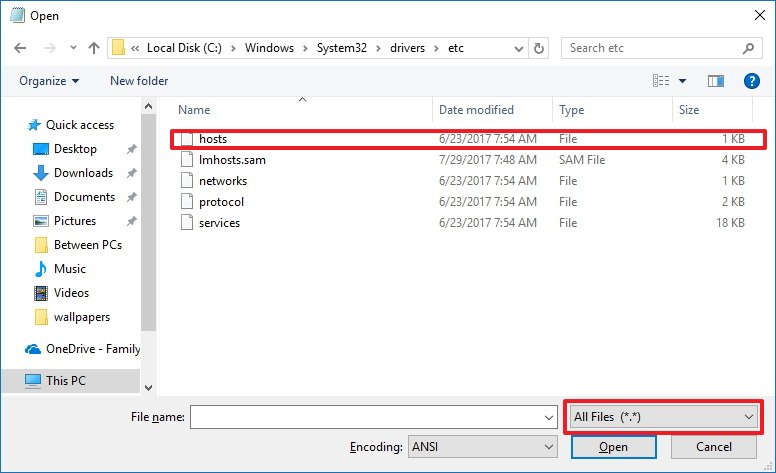Click the search magnifier icon
Image resolution: width=776 pixels, height=473 pixels.
pyautogui.click(x=748, y=48)
